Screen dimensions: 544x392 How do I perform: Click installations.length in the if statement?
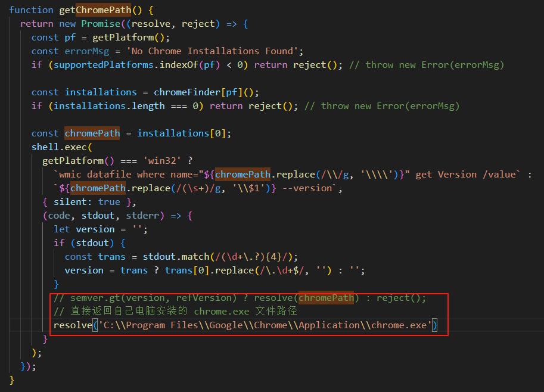click(109, 106)
